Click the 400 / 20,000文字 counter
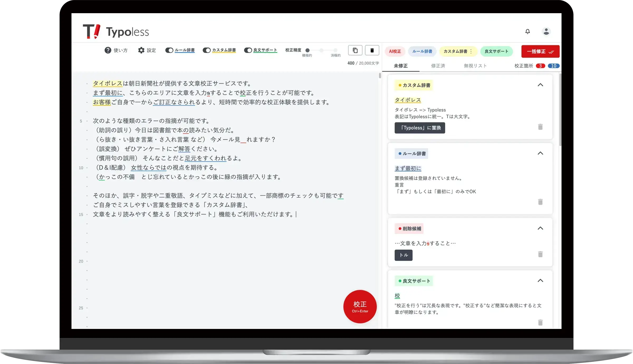Viewport: 633px width, 364px height. pos(363,63)
